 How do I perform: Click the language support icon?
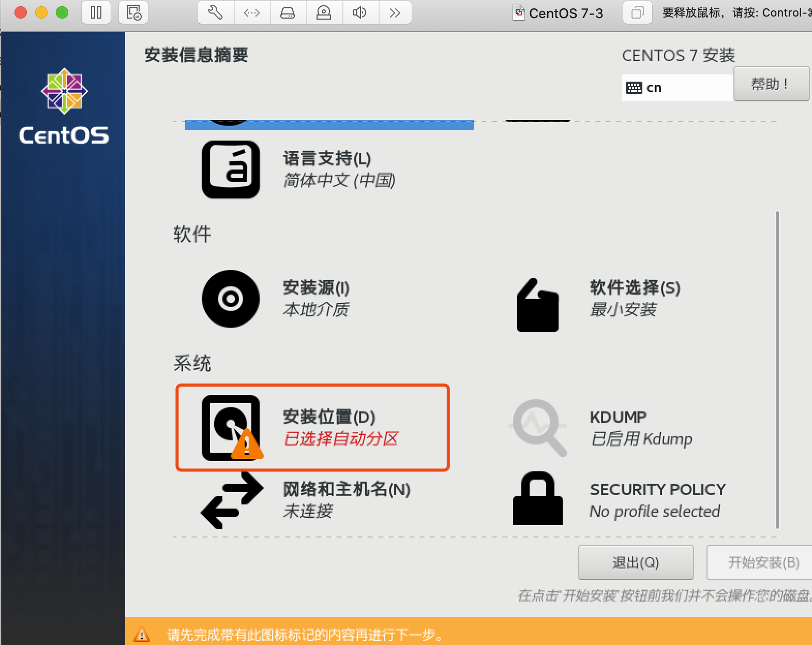(231, 170)
